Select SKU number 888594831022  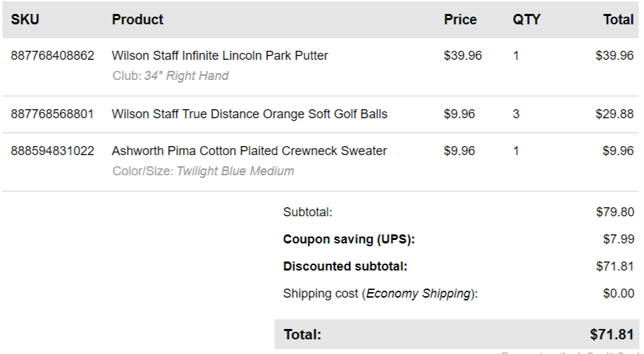(52, 151)
